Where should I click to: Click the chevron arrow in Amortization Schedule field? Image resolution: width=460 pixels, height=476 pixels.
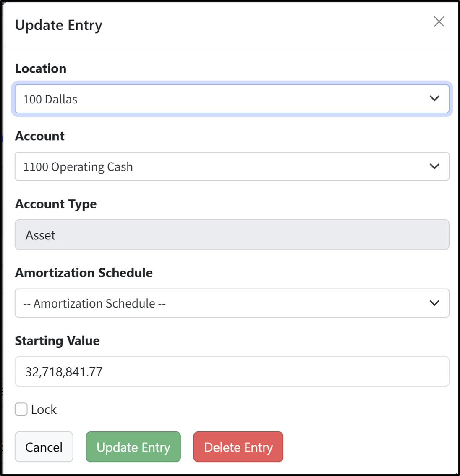coord(434,303)
